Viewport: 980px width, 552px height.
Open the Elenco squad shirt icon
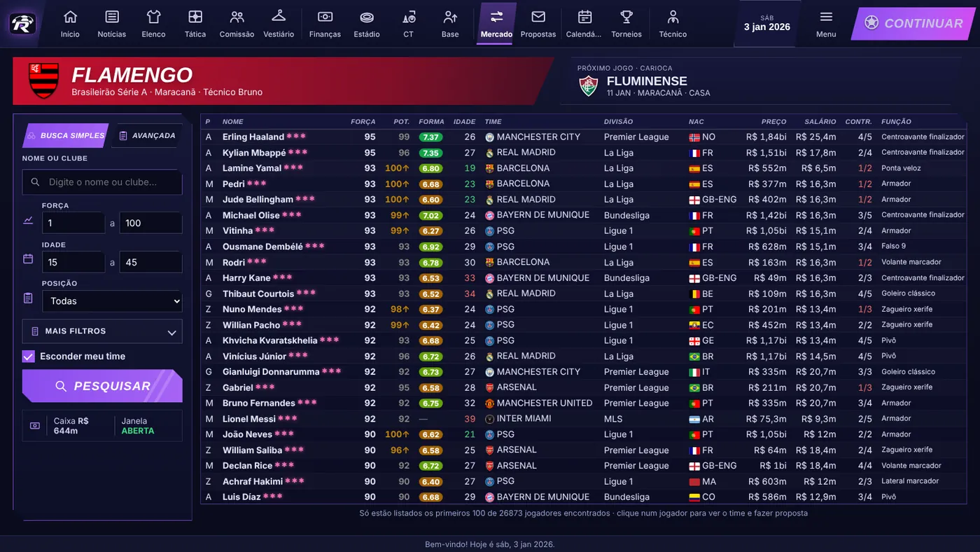pyautogui.click(x=153, y=17)
